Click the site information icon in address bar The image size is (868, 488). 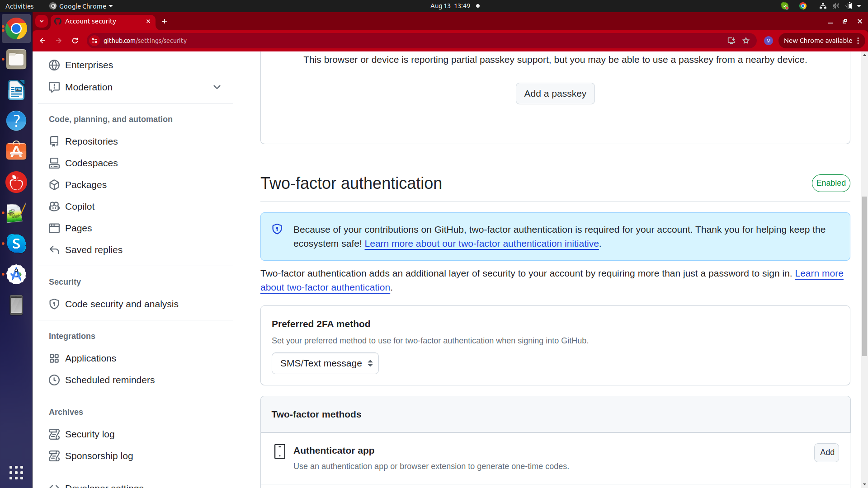(x=94, y=41)
